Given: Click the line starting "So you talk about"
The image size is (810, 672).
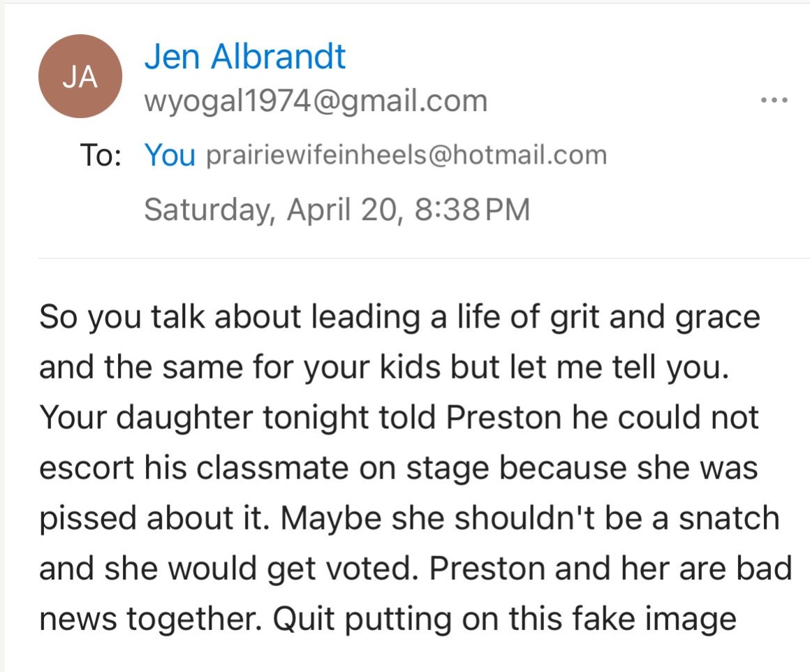Looking at the screenshot, I should tap(398, 319).
